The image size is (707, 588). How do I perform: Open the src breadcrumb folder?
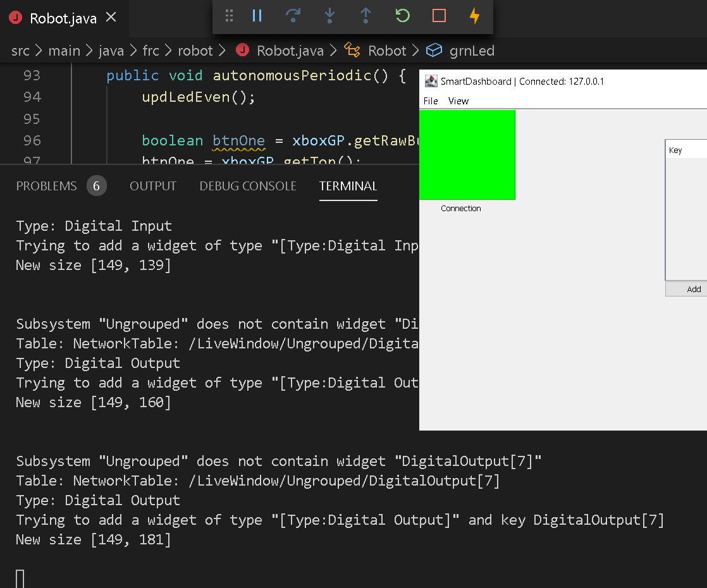[x=20, y=51]
